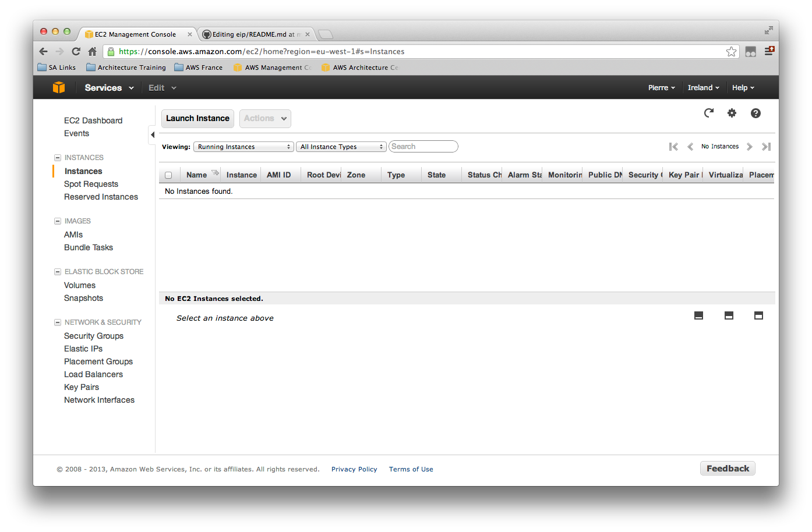
Task: Reload the page in browser
Action: pyautogui.click(x=76, y=51)
